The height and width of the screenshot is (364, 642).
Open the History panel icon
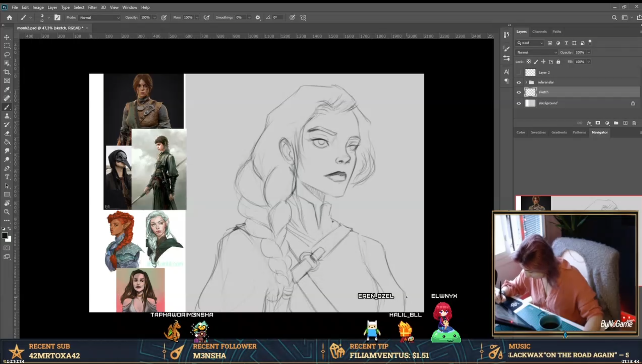coord(506,35)
